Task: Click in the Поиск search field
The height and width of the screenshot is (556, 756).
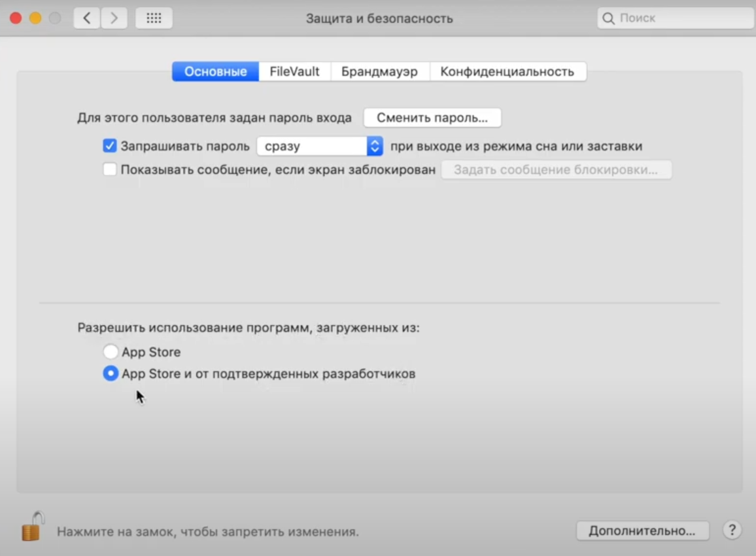Action: coord(680,18)
